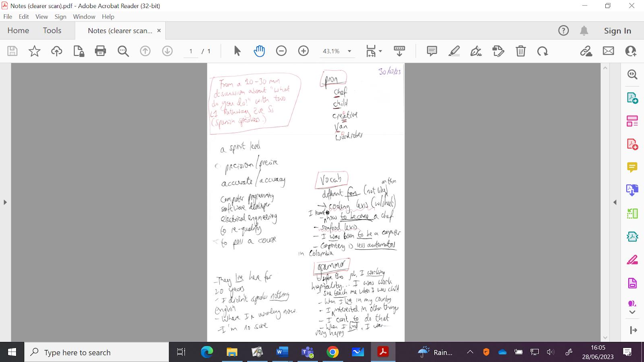Click the share with others icon
This screenshot has height=362, width=644.
631,51
